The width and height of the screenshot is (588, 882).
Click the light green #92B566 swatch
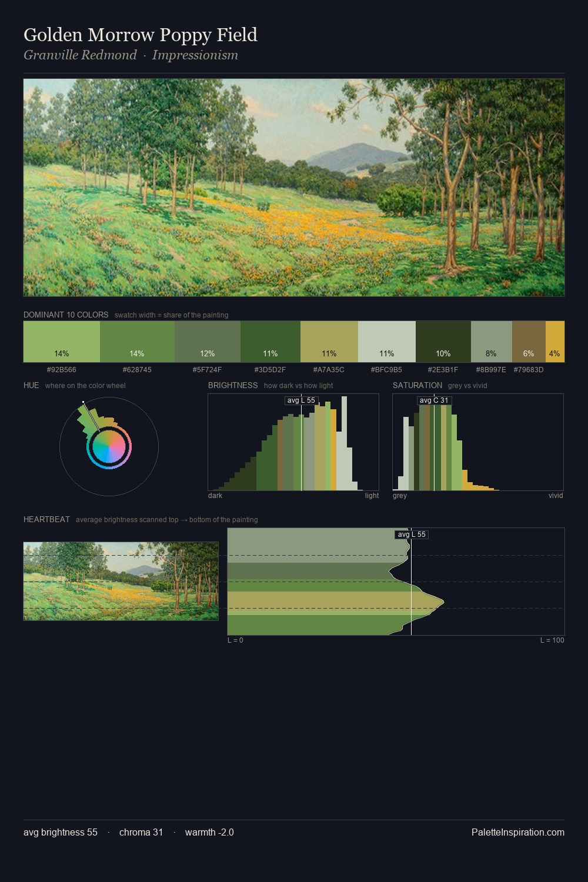(62, 342)
